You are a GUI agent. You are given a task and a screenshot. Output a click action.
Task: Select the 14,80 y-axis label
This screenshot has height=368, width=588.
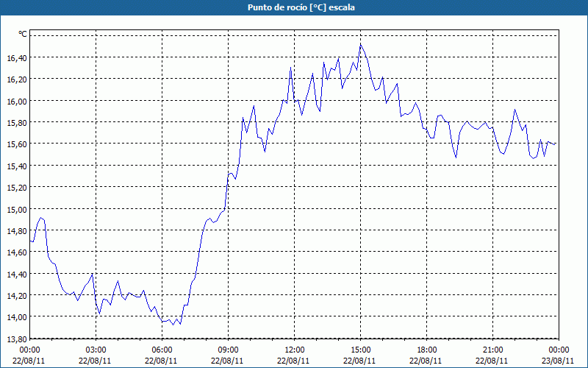(x=17, y=231)
